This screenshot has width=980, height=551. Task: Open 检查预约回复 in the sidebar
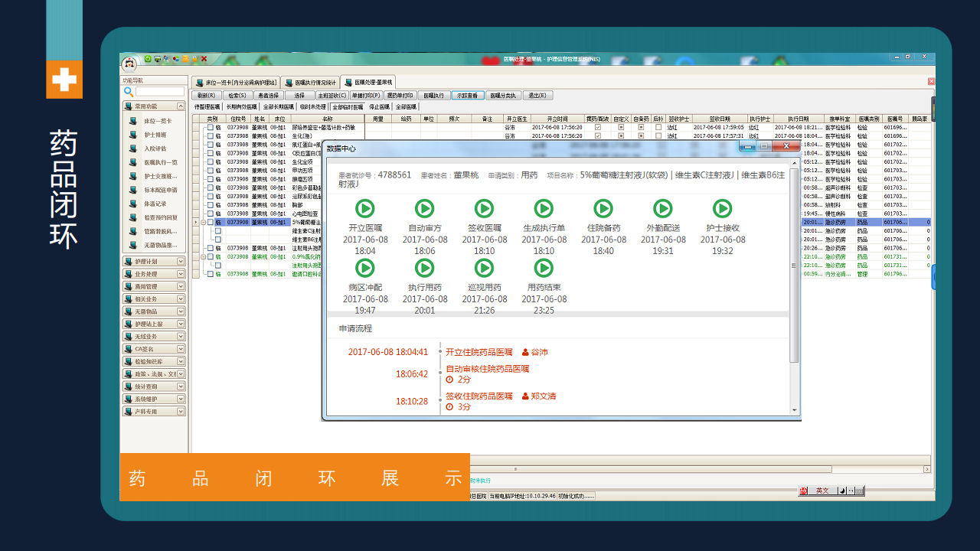coord(161,217)
